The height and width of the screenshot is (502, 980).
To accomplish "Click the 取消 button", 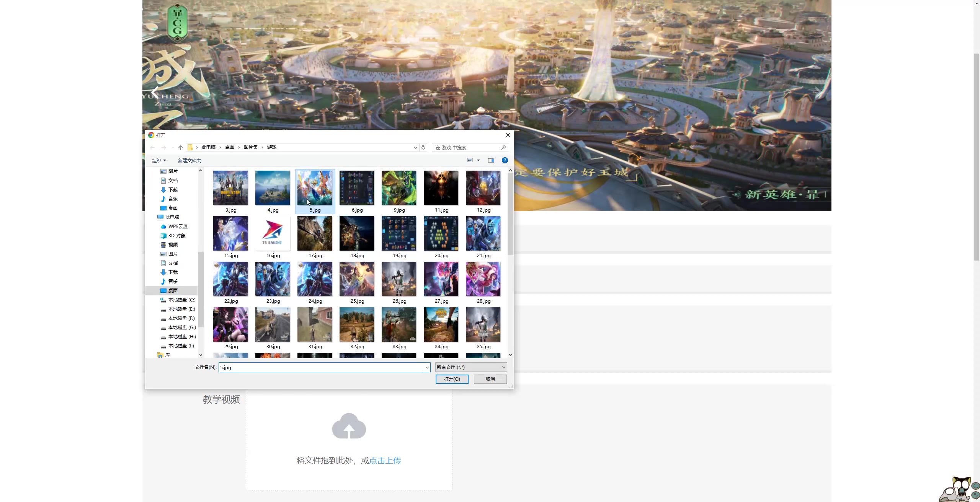I will [490, 379].
